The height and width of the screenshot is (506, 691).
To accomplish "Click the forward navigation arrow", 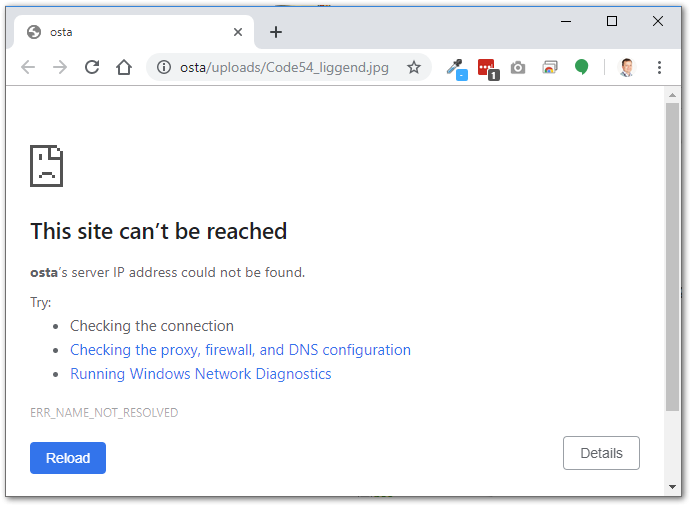I will click(x=60, y=67).
